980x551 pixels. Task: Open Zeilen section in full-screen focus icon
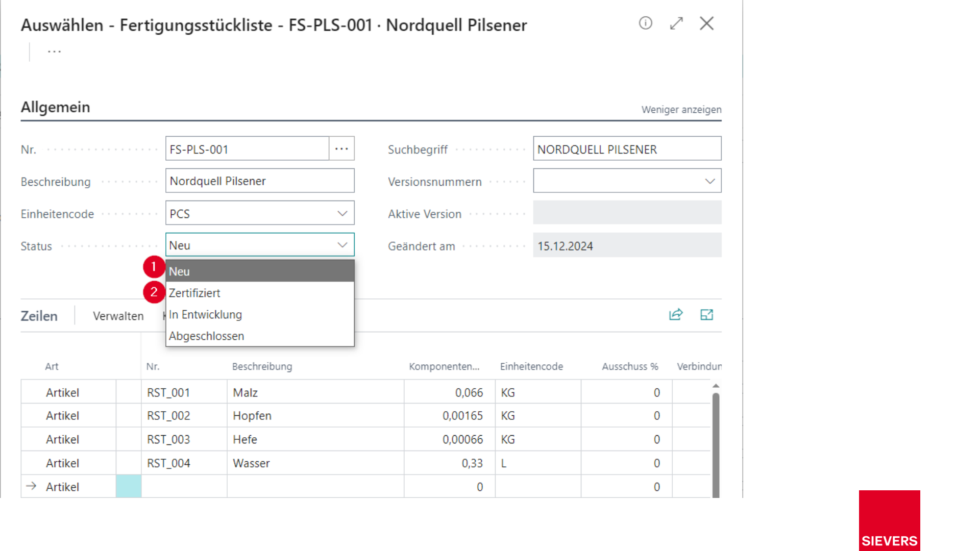pos(706,315)
